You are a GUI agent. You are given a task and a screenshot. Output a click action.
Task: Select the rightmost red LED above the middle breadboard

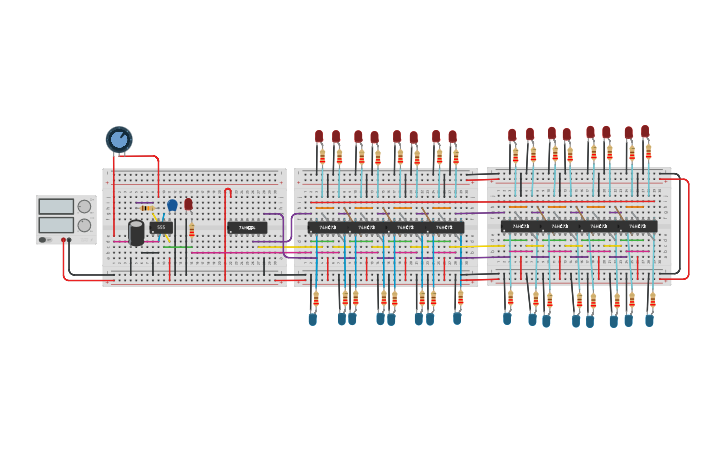click(453, 136)
